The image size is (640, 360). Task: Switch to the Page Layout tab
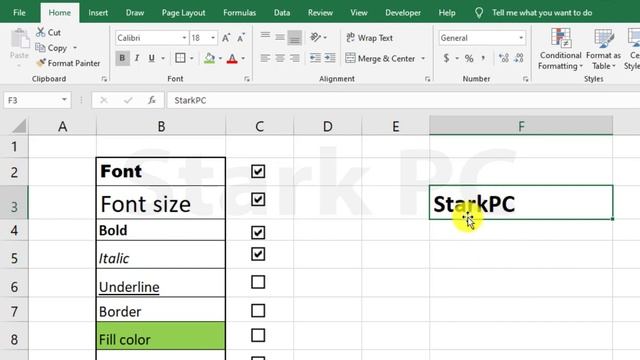coord(183,13)
